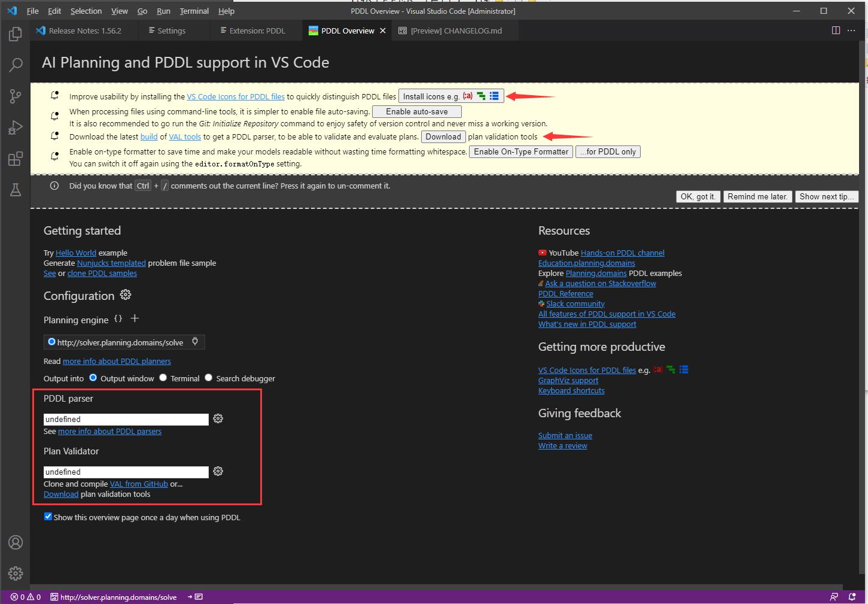Click the arrow output icon in status bar
Image resolution: width=868 pixels, height=604 pixels.
point(195,597)
